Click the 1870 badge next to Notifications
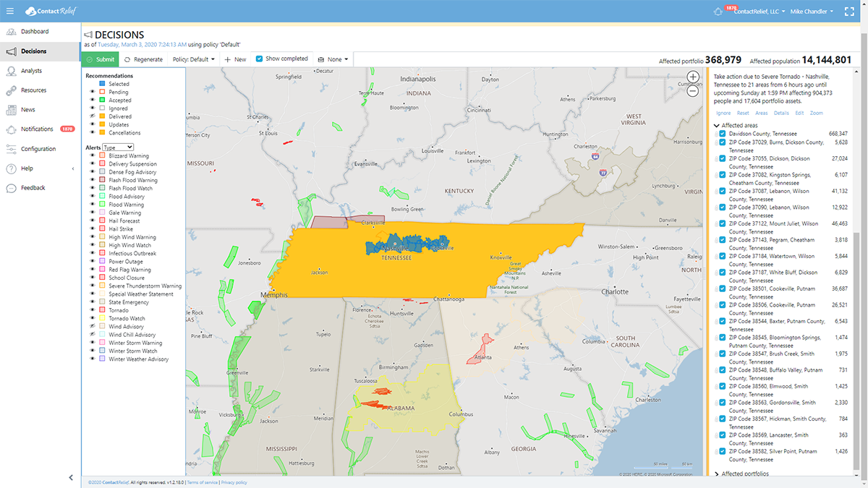 coord(67,129)
